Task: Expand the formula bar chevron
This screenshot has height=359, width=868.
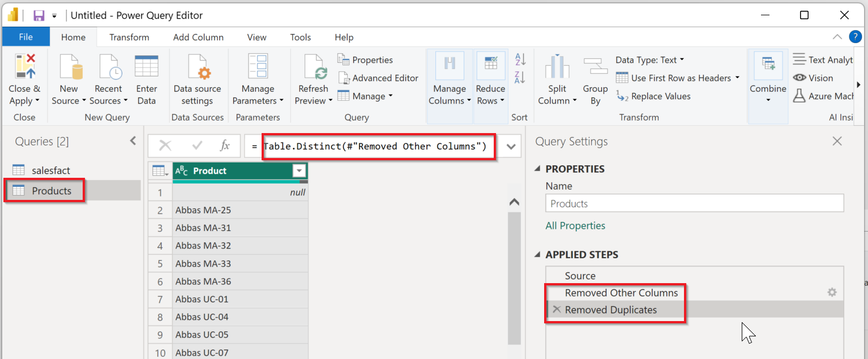Action: [x=511, y=147]
